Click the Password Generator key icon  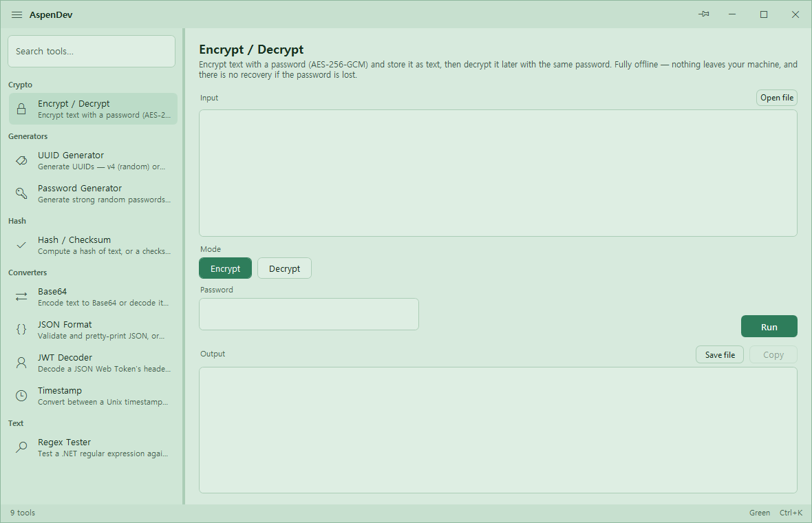tap(21, 193)
